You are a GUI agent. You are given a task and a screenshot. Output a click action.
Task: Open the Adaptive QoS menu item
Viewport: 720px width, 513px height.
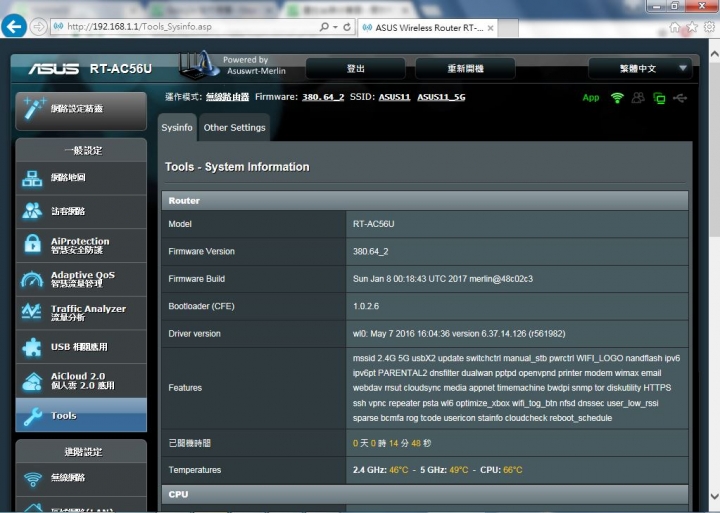coord(81,279)
